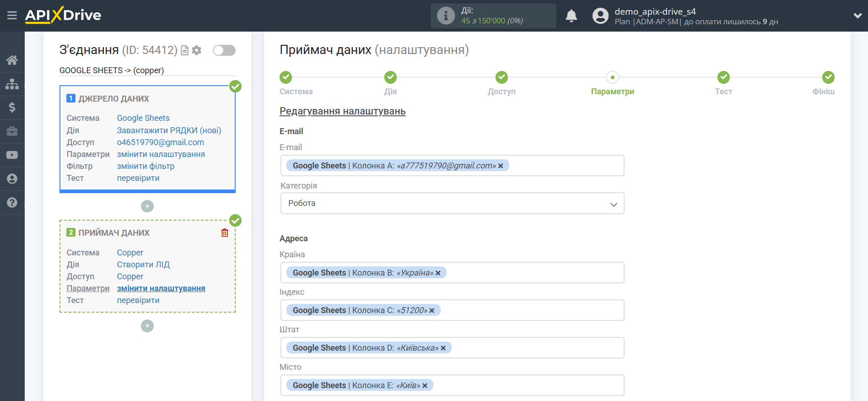The height and width of the screenshot is (401, 868).
Task: Go to the Система step
Action: [x=286, y=77]
